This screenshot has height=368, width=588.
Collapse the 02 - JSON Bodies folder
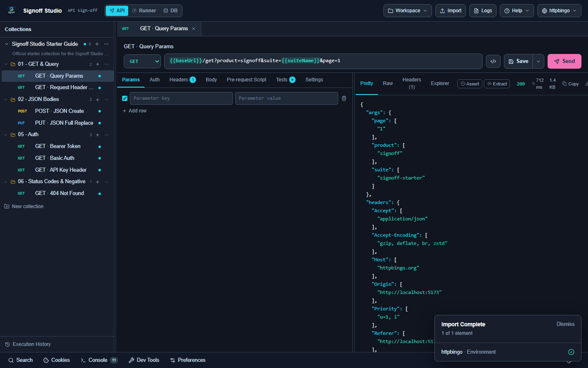tap(6, 99)
